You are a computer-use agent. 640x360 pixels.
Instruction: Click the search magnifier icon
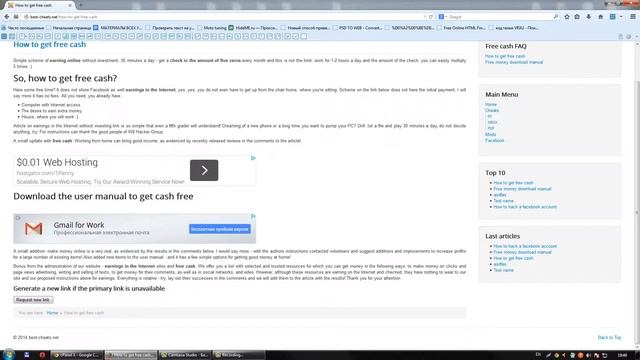point(556,17)
